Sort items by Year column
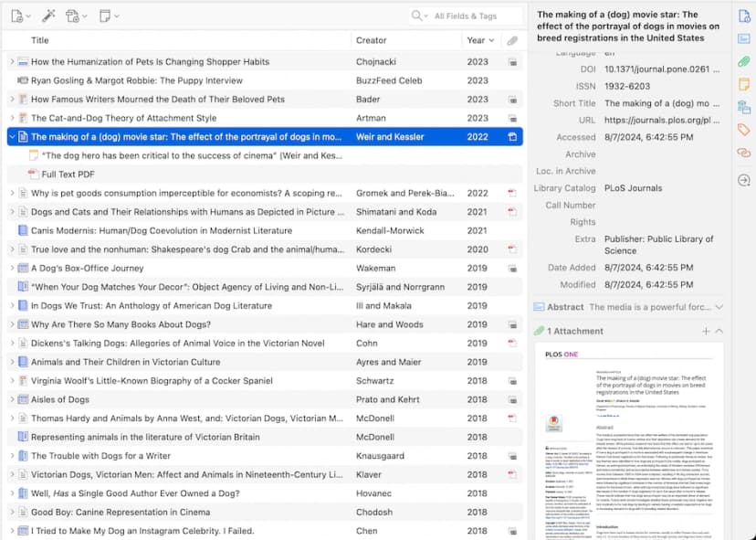The image size is (756, 540). point(479,40)
